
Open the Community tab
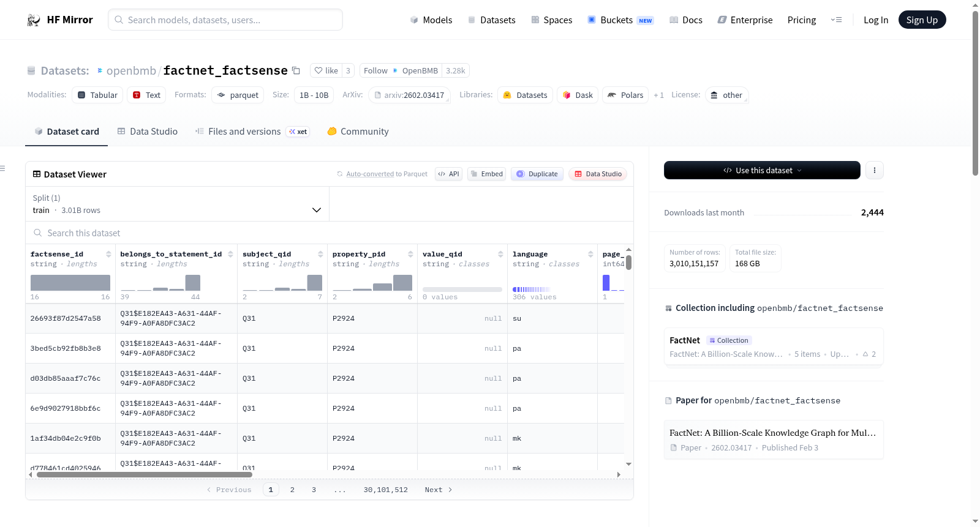(358, 132)
